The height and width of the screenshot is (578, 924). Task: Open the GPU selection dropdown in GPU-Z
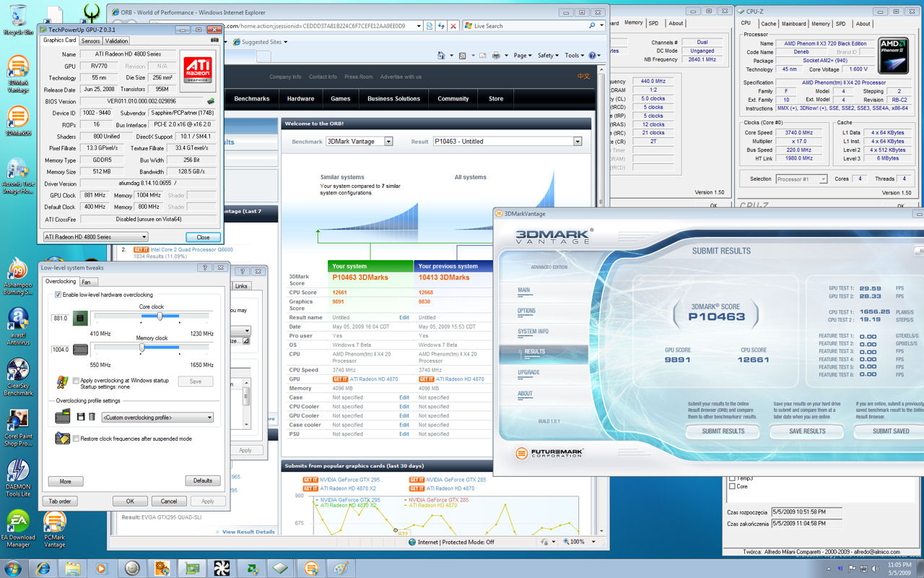(x=95, y=237)
